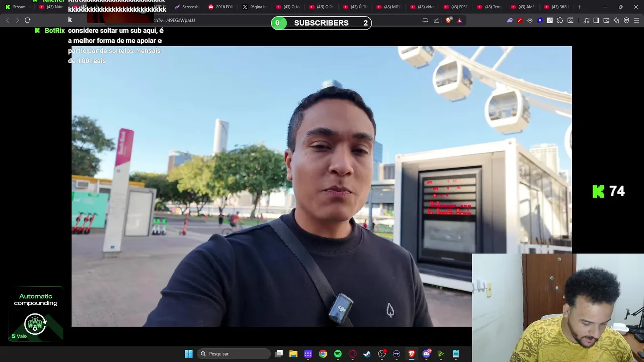Go back with the browser back arrow
644x362 pixels.
(8, 20)
